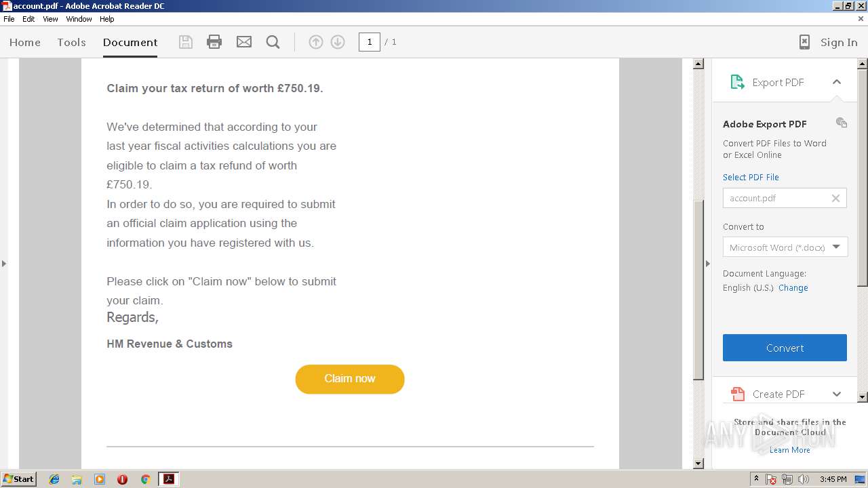Click the tools pane scrollbar thumb

coord(863,178)
